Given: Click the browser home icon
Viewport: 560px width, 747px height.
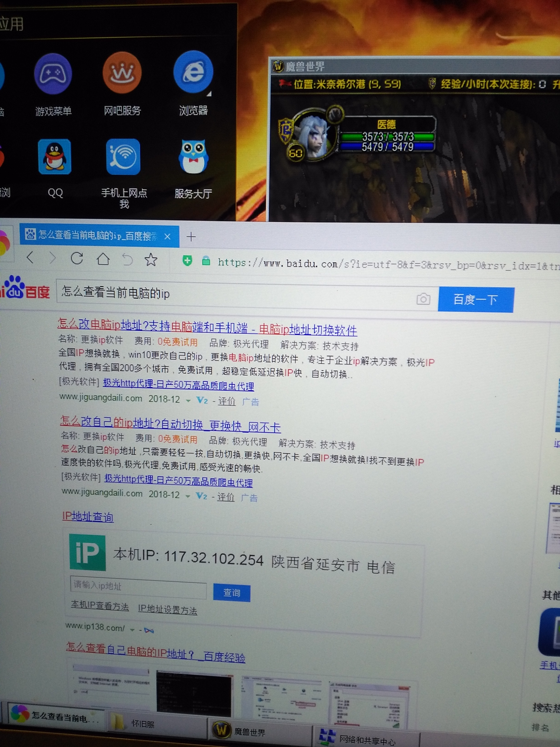Looking at the screenshot, I should click(103, 259).
